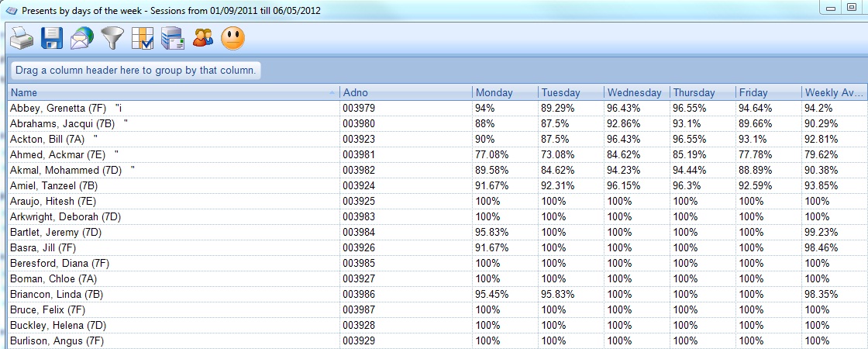Click the window icon in title bar

12,10
